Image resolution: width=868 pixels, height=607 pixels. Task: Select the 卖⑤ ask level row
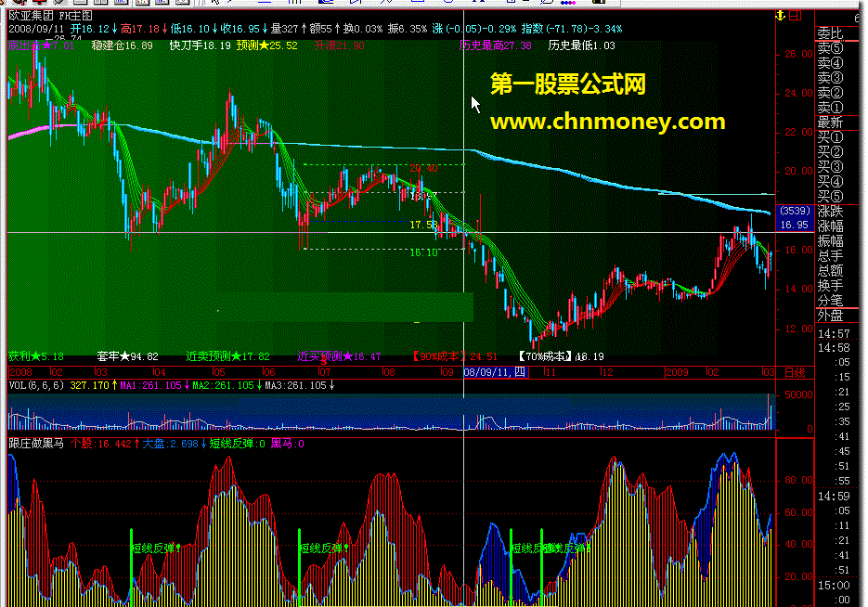(x=830, y=48)
